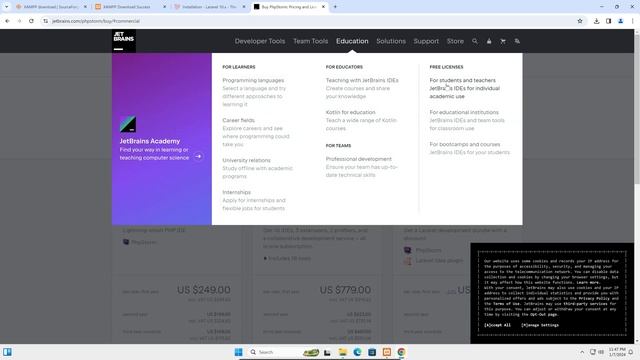Select the Education menu

point(352,41)
